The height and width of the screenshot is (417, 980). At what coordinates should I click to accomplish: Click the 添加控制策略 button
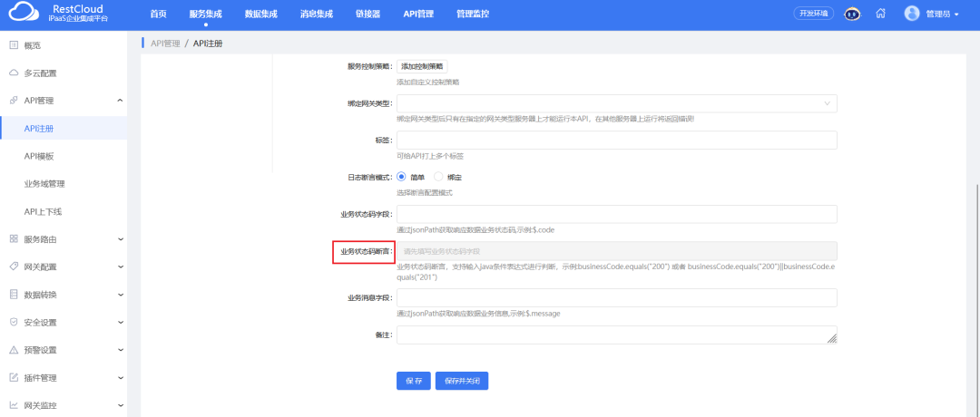coord(422,67)
